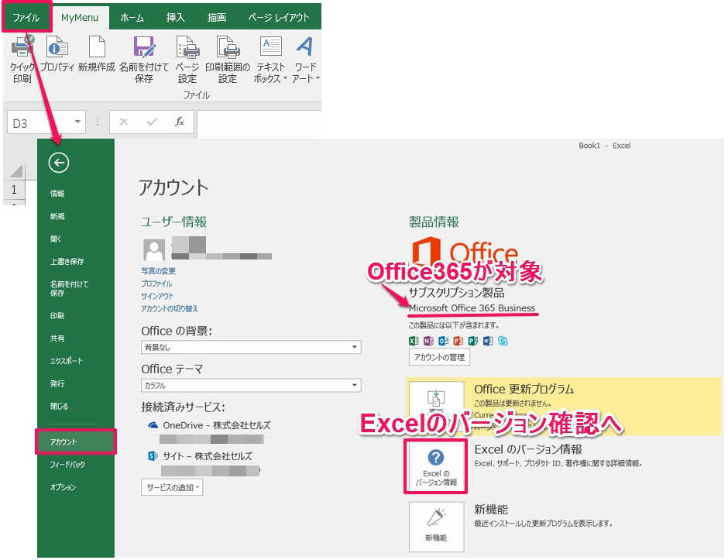Click the fx insert function icon
Viewport: 728px width, 560px height.
[179, 122]
